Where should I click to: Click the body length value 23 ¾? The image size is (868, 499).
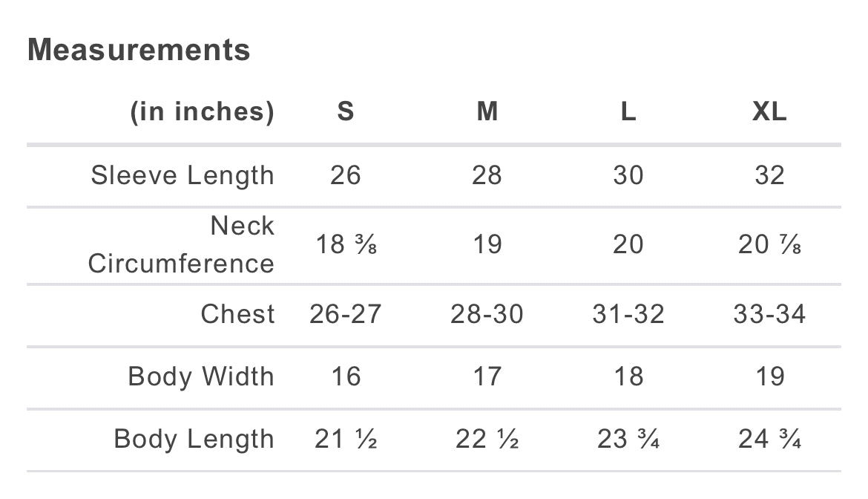pyautogui.click(x=628, y=440)
